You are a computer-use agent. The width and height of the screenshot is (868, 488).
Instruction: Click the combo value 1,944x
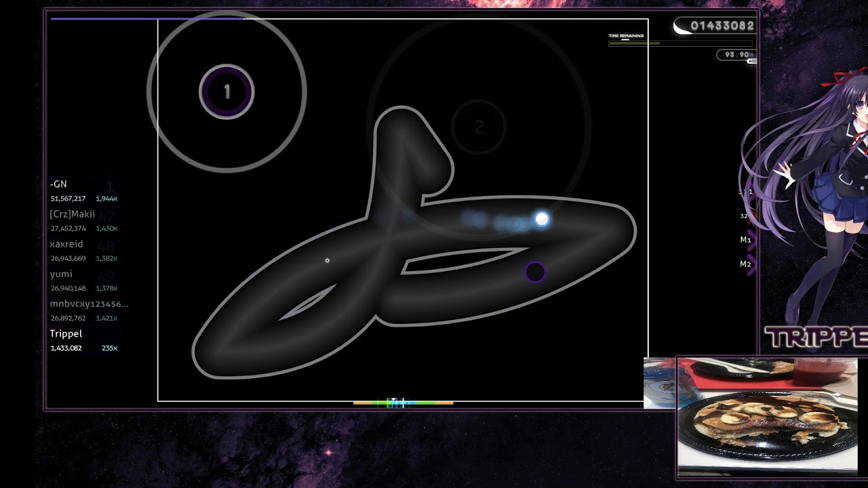click(x=106, y=199)
